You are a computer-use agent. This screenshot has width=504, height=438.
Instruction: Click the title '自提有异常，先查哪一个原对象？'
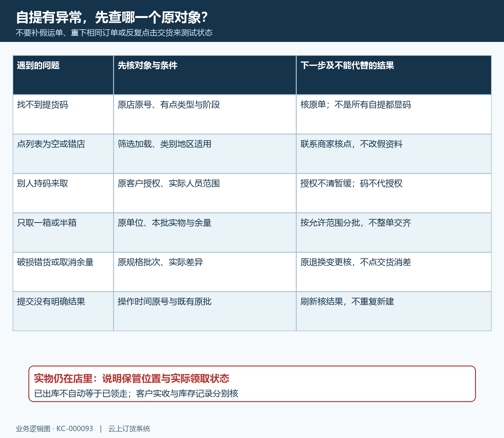click(x=112, y=17)
